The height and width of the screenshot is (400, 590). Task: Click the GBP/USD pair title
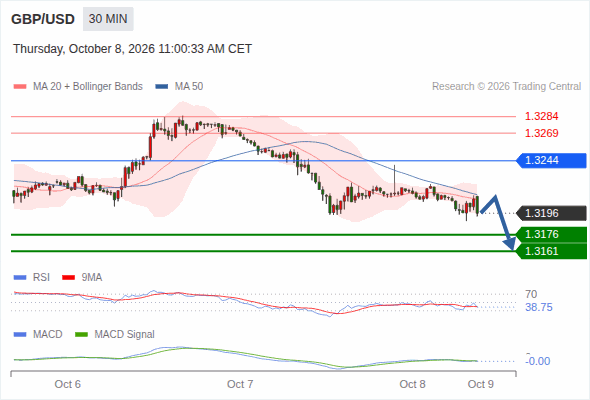coord(43,19)
